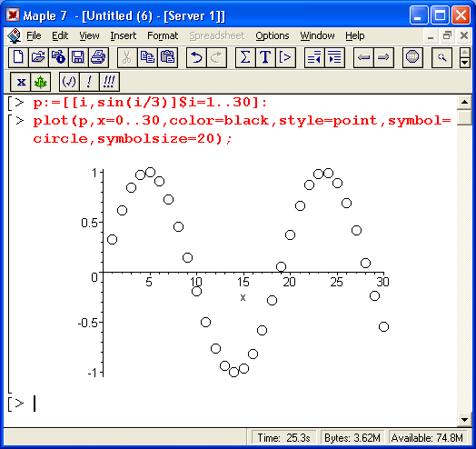Click the syntax check (✓) button
Screen dimensions: 476x449
click(69, 82)
